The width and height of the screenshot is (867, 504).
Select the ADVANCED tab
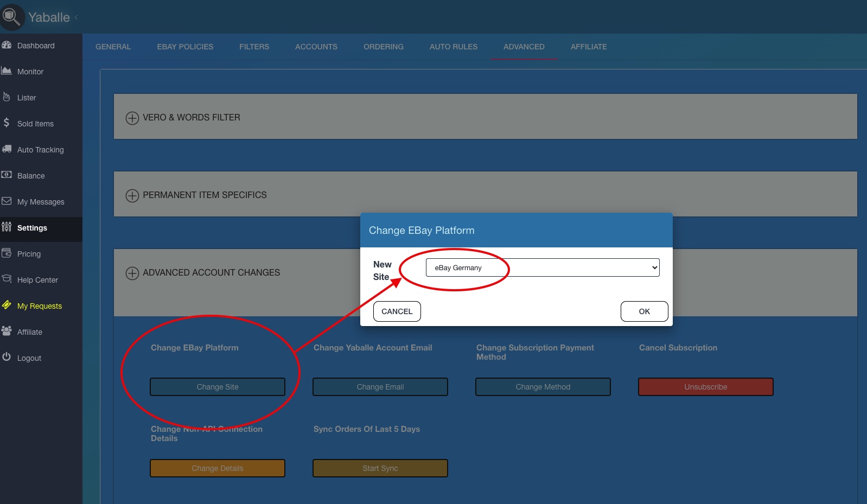tap(524, 47)
